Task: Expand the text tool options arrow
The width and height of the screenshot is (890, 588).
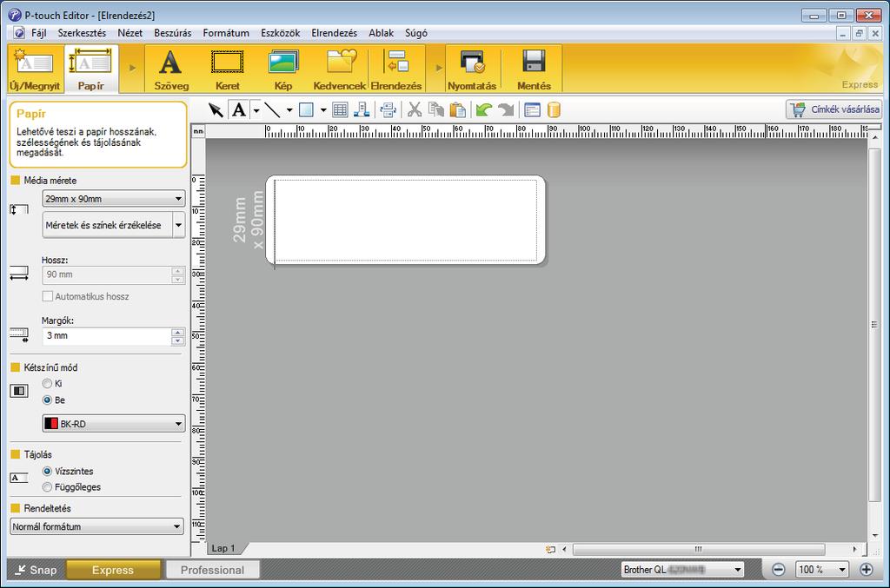Action: point(256,110)
